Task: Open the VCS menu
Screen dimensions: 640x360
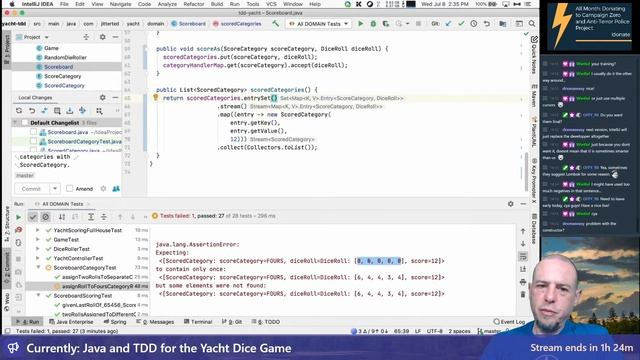Action: click(x=271, y=4)
